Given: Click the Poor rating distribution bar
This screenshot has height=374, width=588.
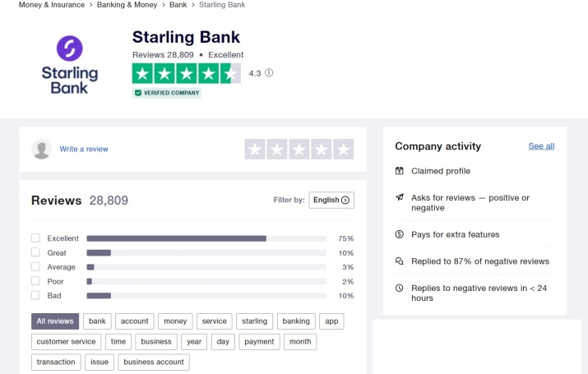Looking at the screenshot, I should pos(206,281).
